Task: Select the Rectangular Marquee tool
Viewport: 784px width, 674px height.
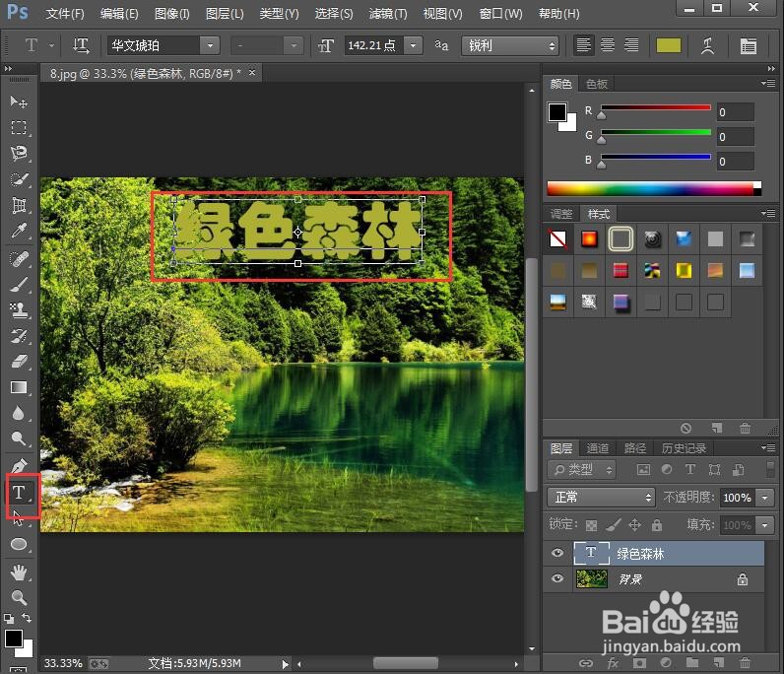Action: click(19, 127)
